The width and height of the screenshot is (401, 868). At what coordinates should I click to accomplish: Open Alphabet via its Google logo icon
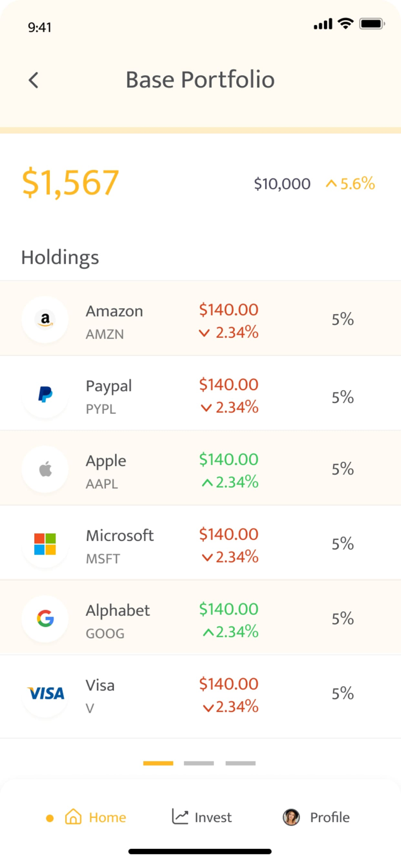point(45,617)
